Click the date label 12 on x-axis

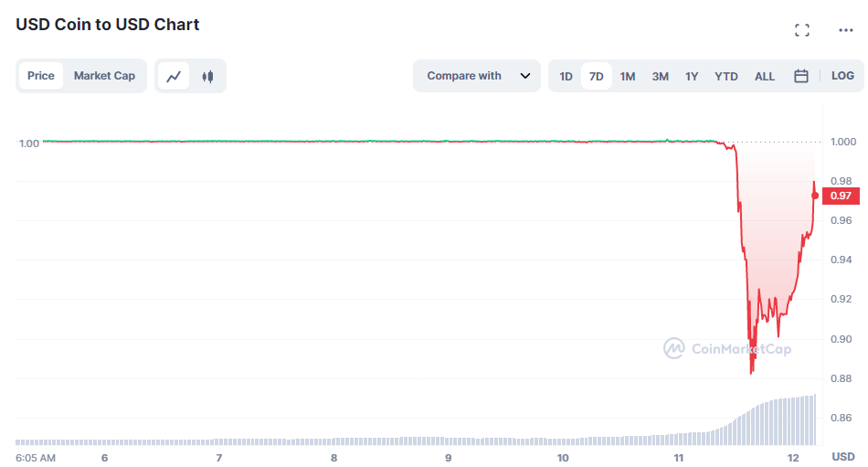point(793,458)
